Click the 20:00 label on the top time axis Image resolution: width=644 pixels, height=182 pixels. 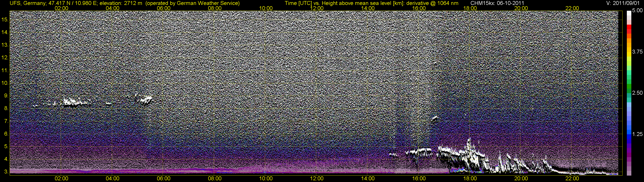click(x=521, y=8)
